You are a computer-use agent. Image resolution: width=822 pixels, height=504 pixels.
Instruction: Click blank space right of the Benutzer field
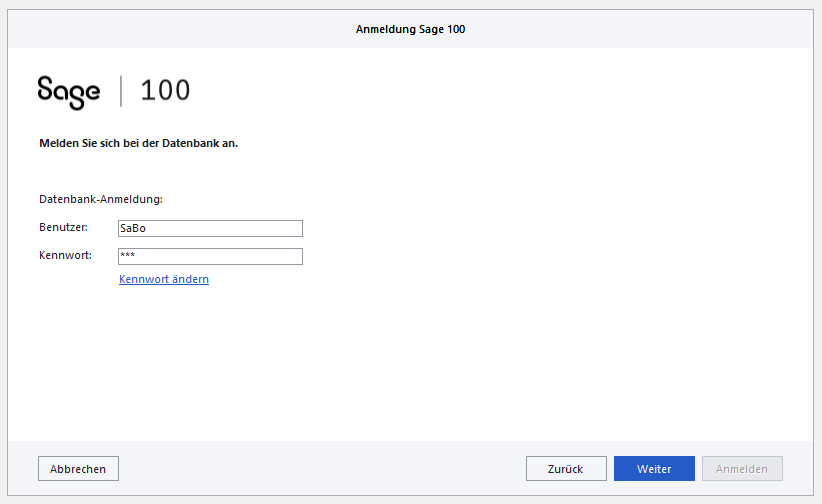point(500,228)
